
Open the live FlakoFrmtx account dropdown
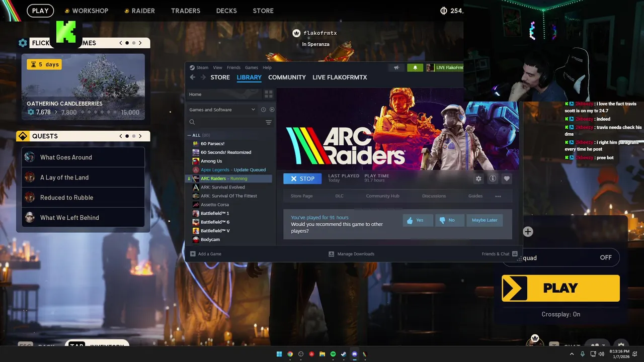[445, 67]
